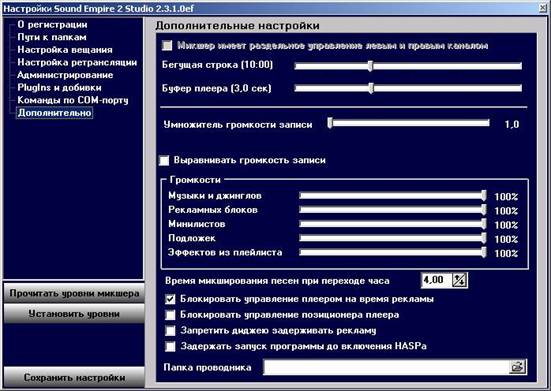Image resolution: width=551 pixels, height=391 pixels.
Task: Enable Запретить диджею задерживать рекламу
Action: 170,331
